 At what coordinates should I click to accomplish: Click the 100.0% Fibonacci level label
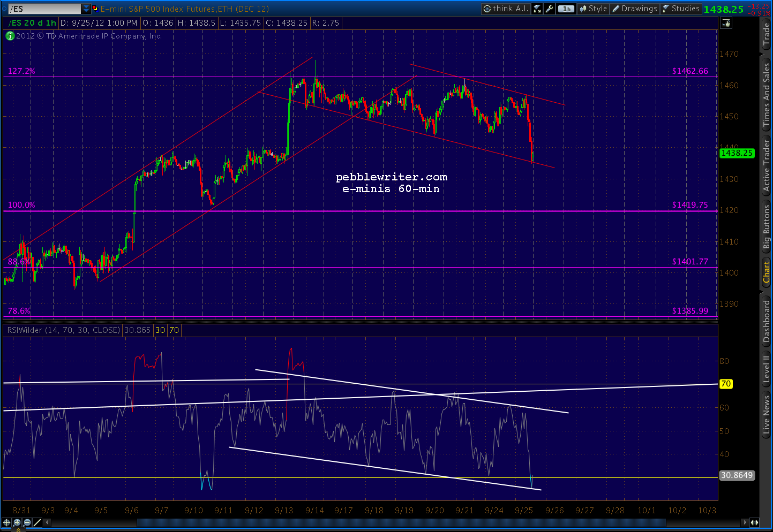coord(21,204)
